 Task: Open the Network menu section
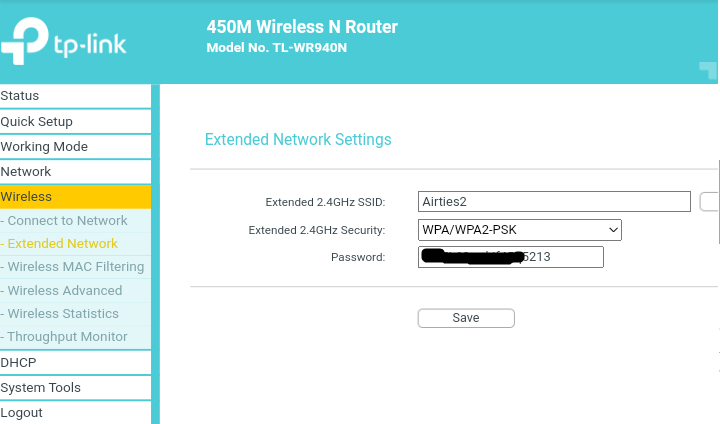coord(75,172)
